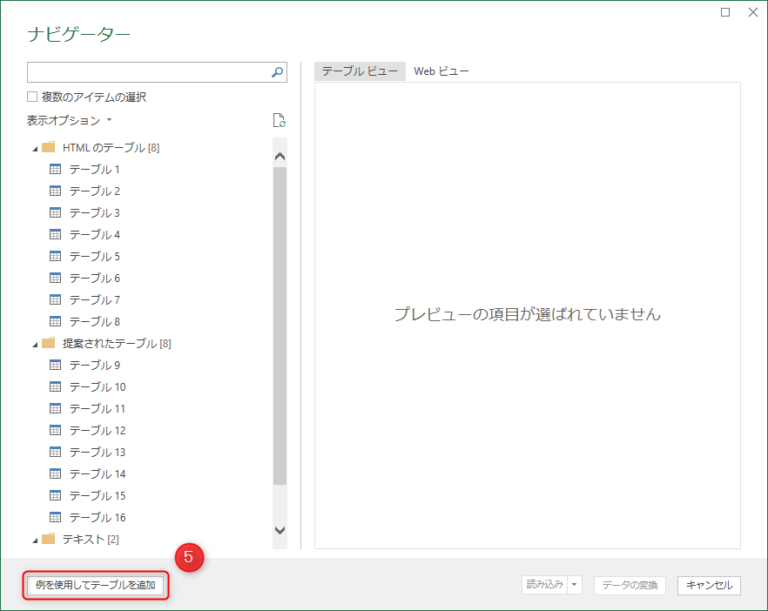The height and width of the screenshot is (611, 768).
Task: Collapse the 提案されたテーブル tree group
Action: coord(35,344)
